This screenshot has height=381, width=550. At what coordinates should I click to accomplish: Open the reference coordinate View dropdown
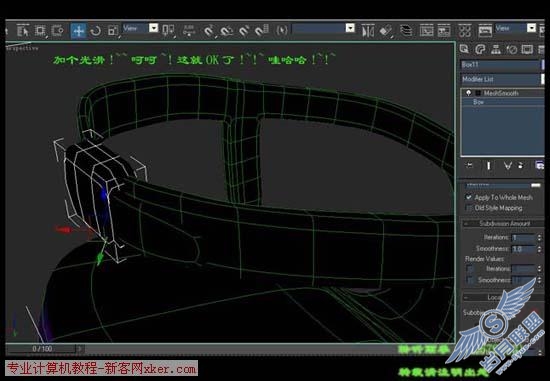141,28
